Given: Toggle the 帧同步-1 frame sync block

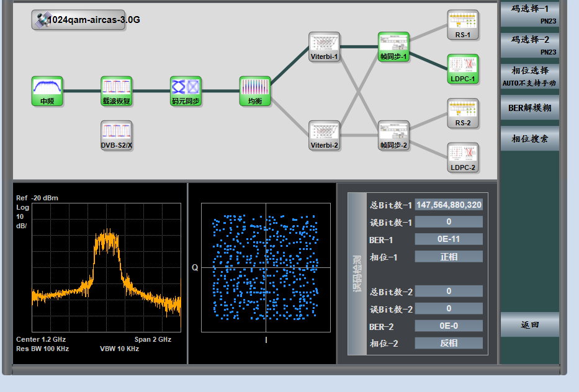Looking at the screenshot, I should pos(393,47).
